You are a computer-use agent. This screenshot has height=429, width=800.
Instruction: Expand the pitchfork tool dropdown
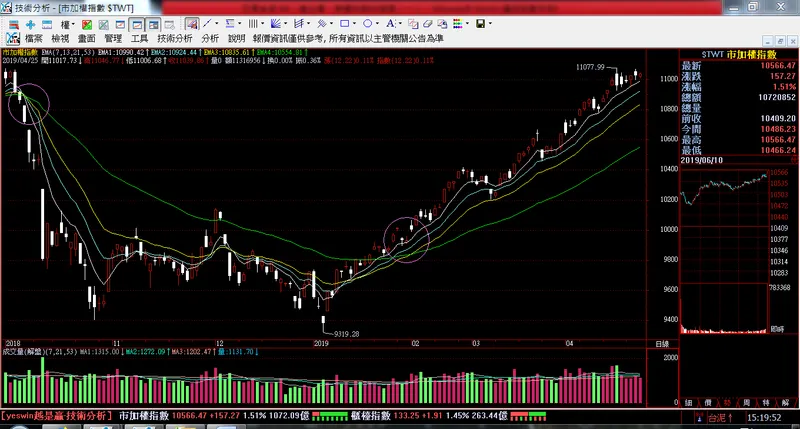308,23
